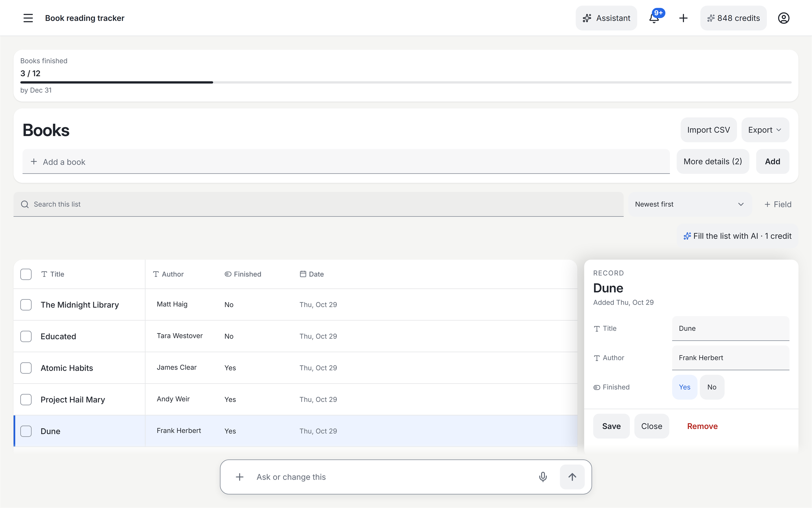This screenshot has height=508, width=812.
Task: Set Finished to No in record panel
Action: click(x=712, y=387)
